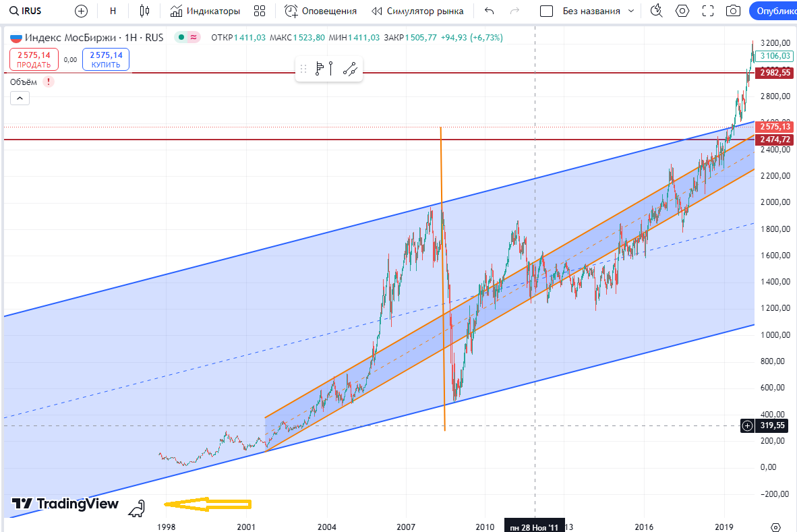
Task: Click the TradingView logo
Action: pyautogui.click(x=65, y=504)
